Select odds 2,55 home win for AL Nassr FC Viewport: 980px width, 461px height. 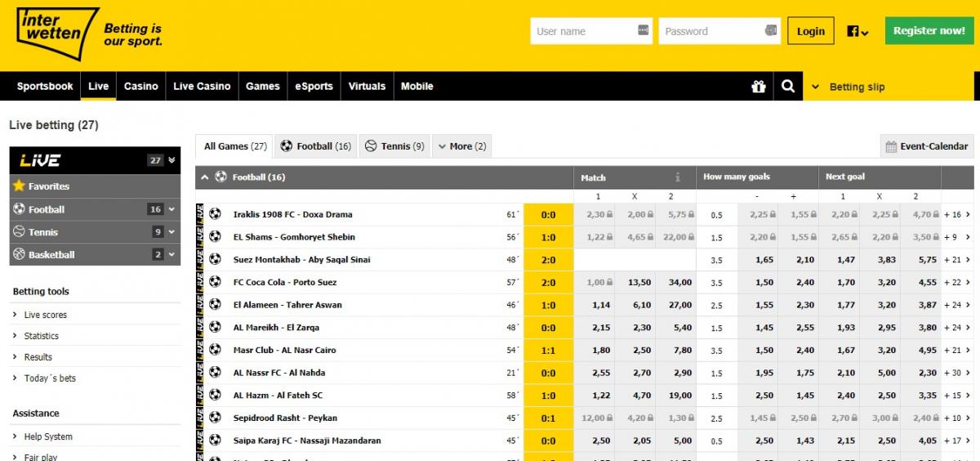tap(595, 373)
